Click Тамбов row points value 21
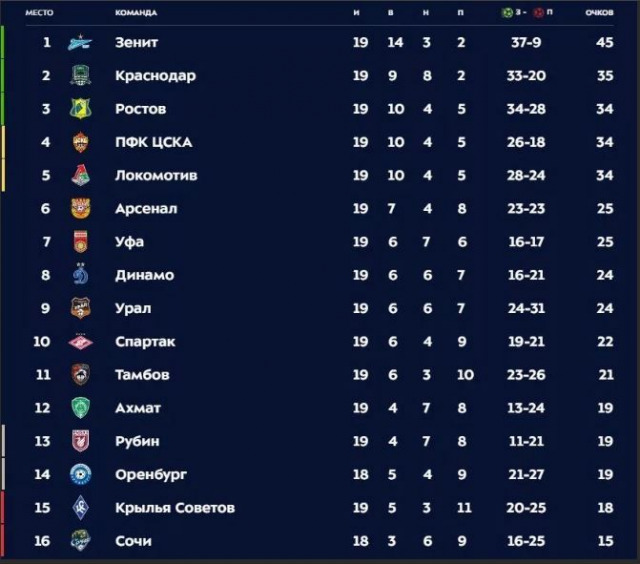This screenshot has height=564, width=640. [x=602, y=375]
